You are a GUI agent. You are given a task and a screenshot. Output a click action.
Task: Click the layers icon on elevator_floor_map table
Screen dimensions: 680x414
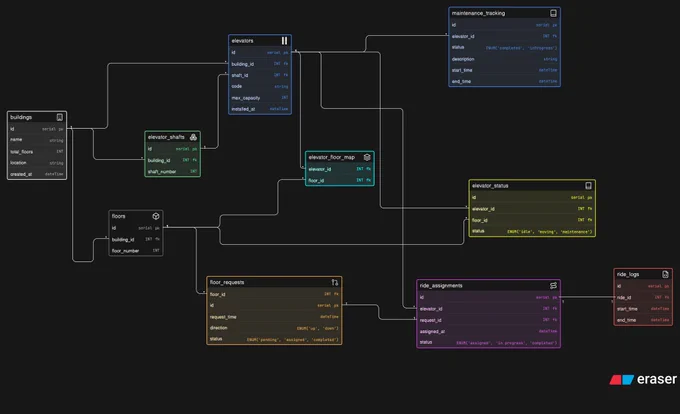coord(367,157)
